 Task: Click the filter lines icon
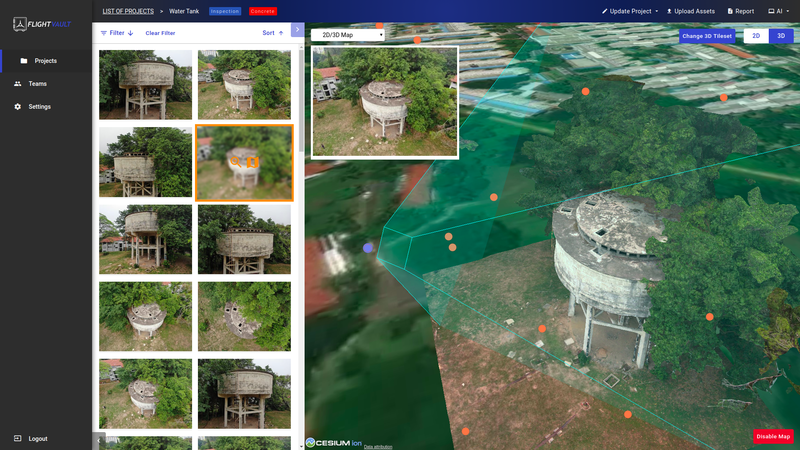pos(104,33)
